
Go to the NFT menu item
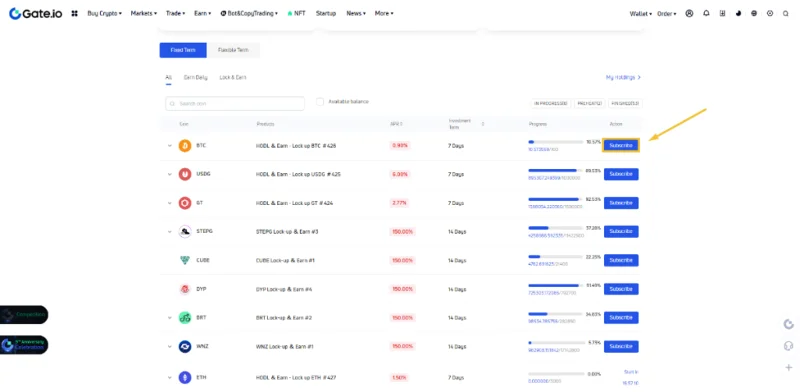296,14
